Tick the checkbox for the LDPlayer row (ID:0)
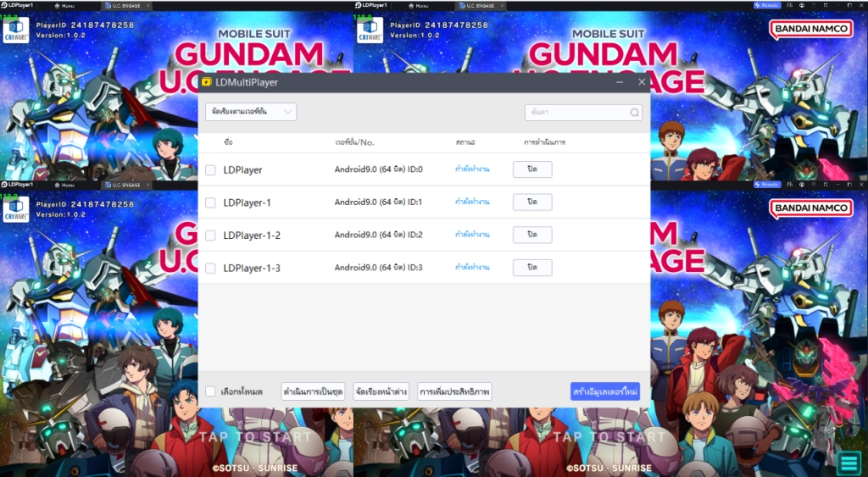 click(210, 170)
